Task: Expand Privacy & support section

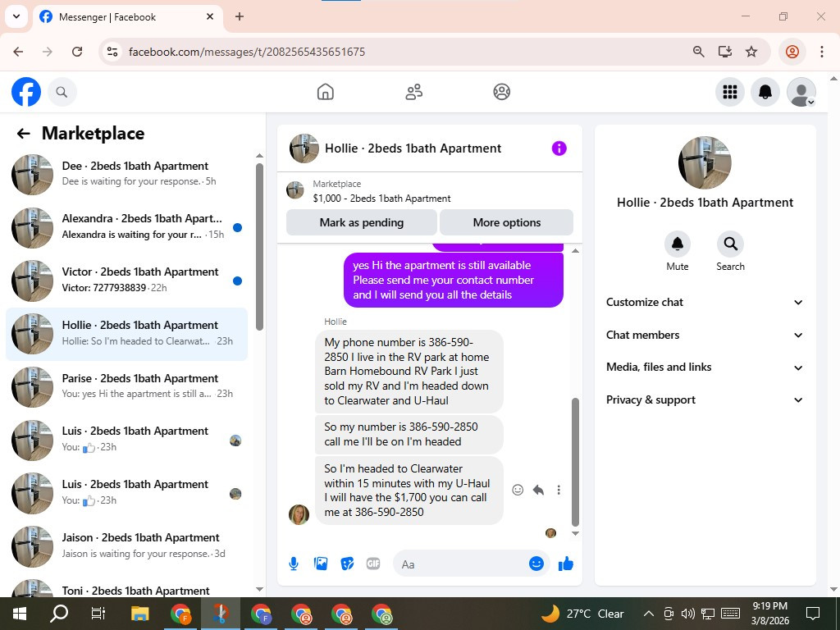Action: point(705,399)
